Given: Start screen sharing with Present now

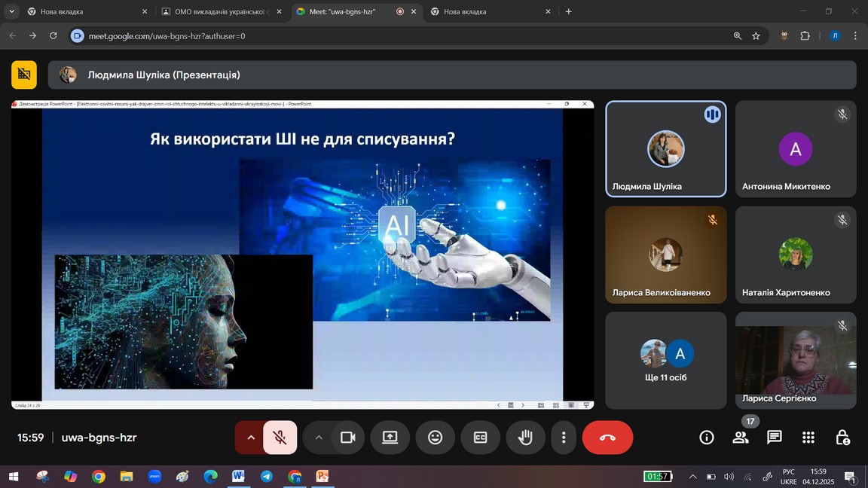Looking at the screenshot, I should [390, 438].
